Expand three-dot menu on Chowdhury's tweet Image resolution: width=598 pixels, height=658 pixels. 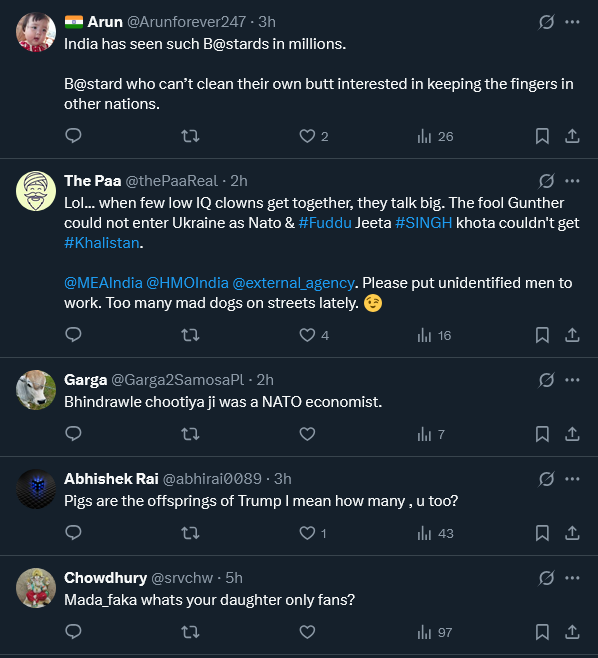572,578
